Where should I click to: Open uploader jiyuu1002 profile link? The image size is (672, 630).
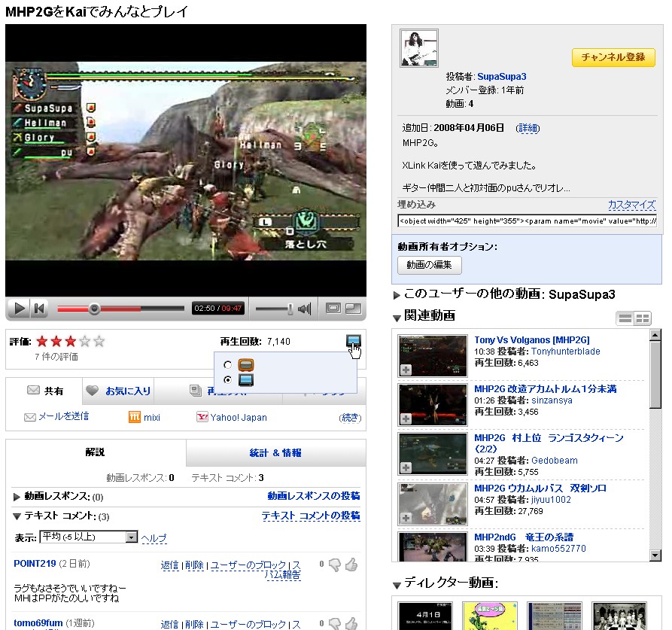(551, 500)
